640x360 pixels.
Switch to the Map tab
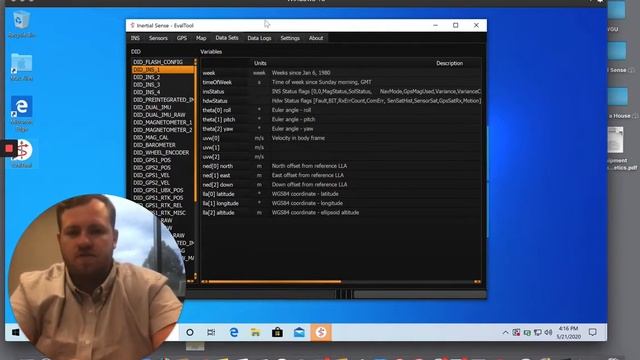point(201,38)
